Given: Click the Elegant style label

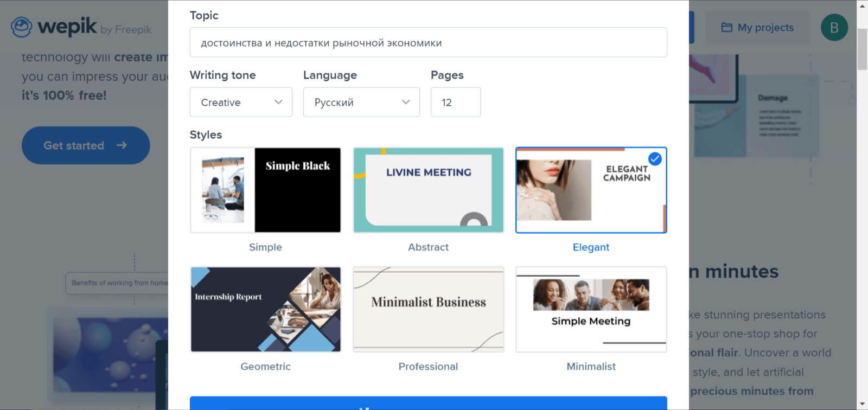Looking at the screenshot, I should (x=591, y=247).
